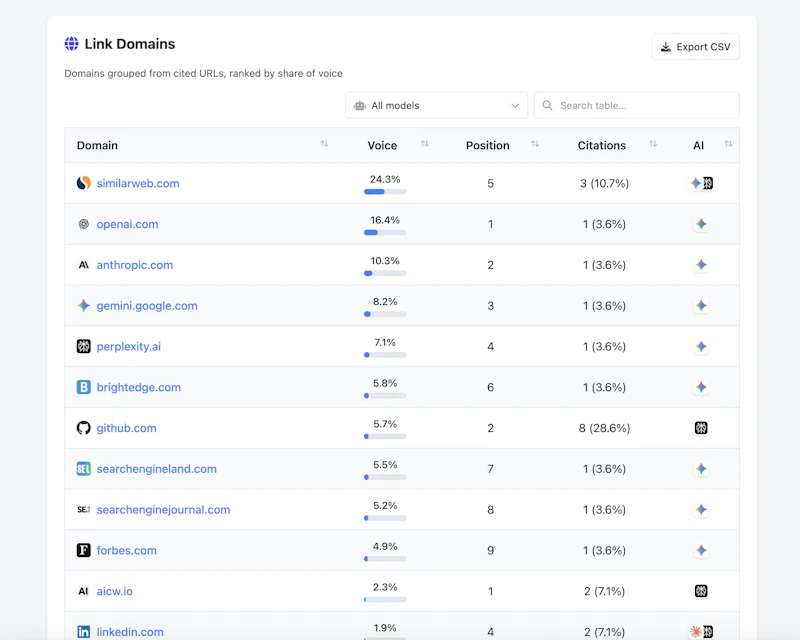800x640 pixels.
Task: Click the perplexity.ai favicon
Action: click(84, 346)
